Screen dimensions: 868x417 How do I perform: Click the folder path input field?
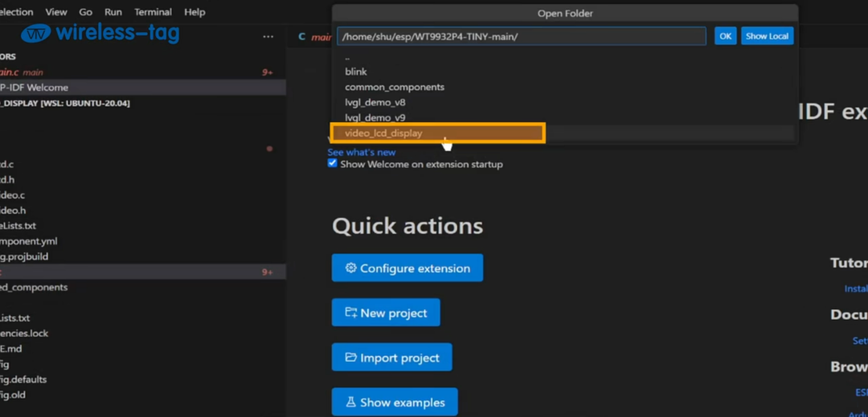pyautogui.click(x=522, y=36)
